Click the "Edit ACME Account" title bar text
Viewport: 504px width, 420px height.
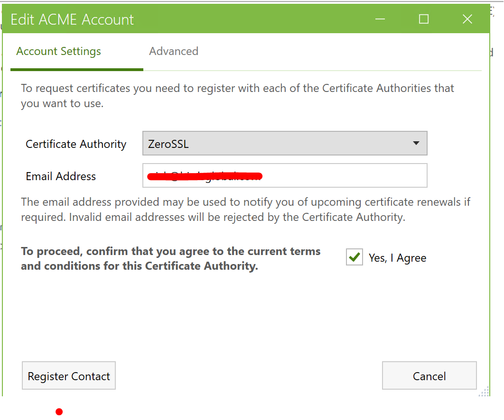(x=72, y=19)
